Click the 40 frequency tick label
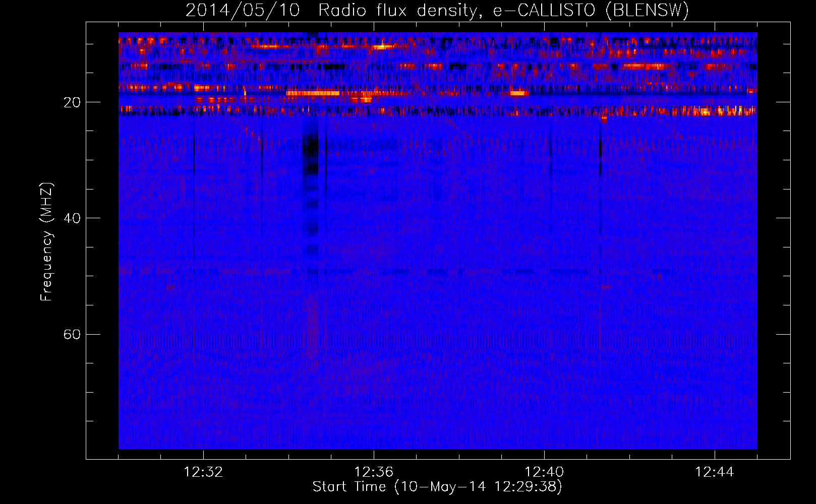 [72, 218]
